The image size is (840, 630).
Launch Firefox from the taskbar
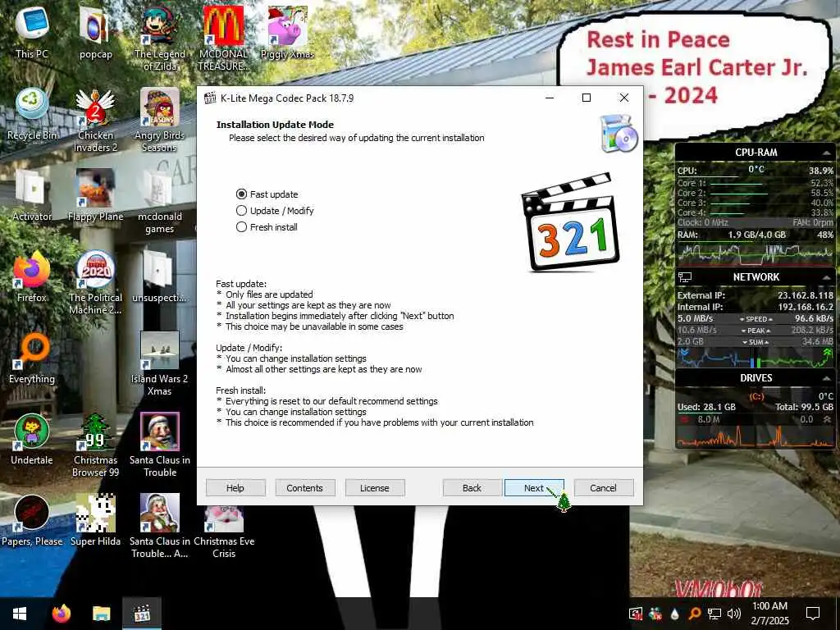pyautogui.click(x=61, y=614)
